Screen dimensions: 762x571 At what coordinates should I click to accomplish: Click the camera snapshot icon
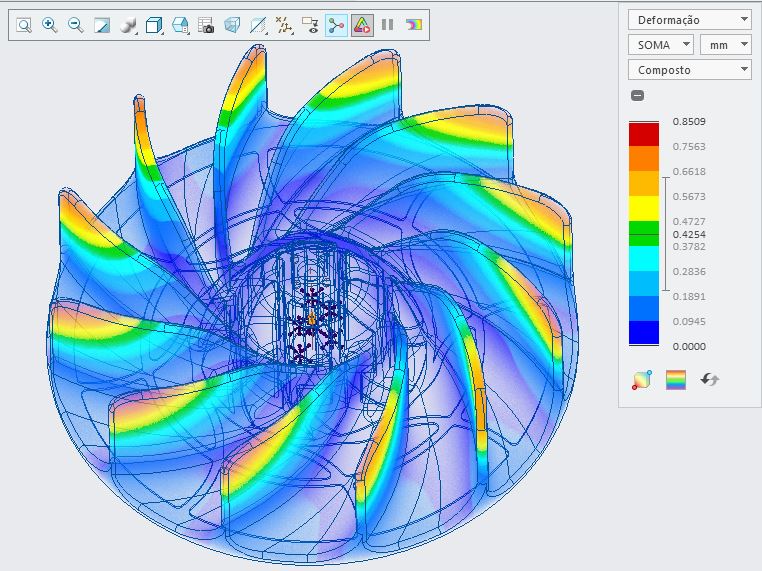pos(205,25)
